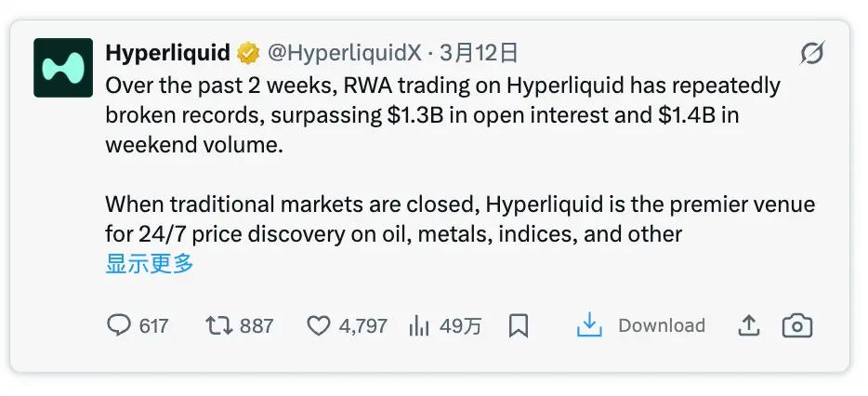The image size is (868, 396).
Task: Click the Grok icon at top right
Action: pyautogui.click(x=811, y=55)
